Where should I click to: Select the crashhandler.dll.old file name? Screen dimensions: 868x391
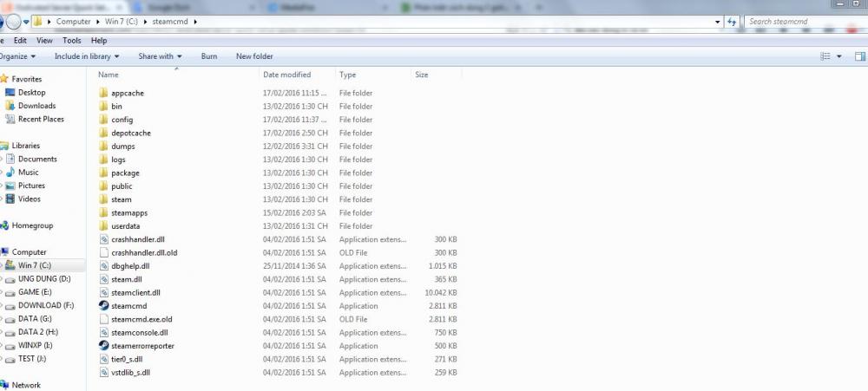[x=144, y=253]
